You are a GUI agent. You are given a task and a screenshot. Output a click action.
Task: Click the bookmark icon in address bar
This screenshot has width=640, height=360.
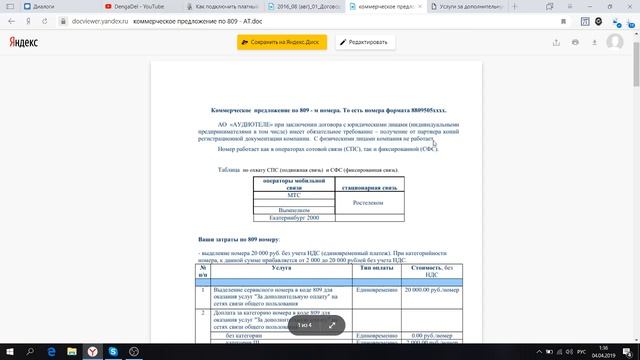[563, 21]
